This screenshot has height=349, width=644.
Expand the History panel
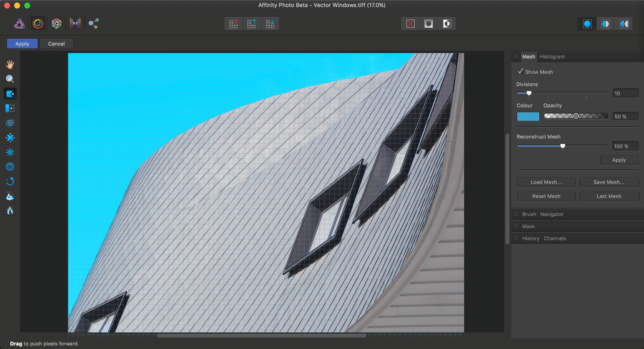point(531,238)
